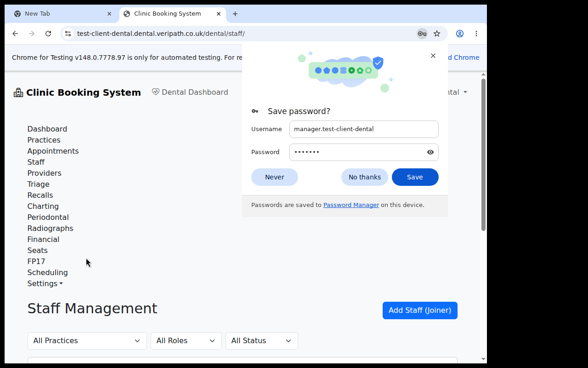
Task: Click the Password field in popup
Action: pos(364,152)
